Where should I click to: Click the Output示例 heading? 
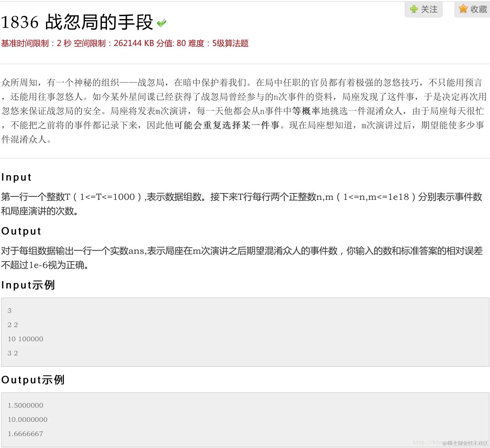33,380
